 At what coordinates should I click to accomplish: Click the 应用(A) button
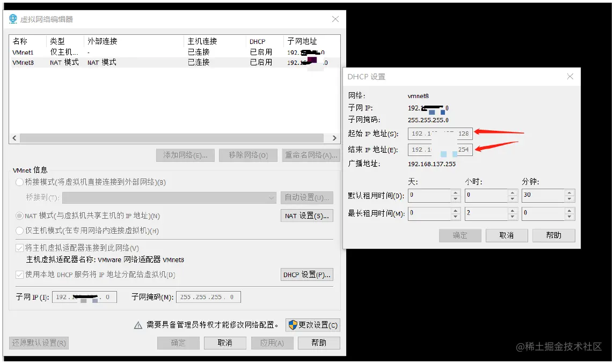click(272, 343)
